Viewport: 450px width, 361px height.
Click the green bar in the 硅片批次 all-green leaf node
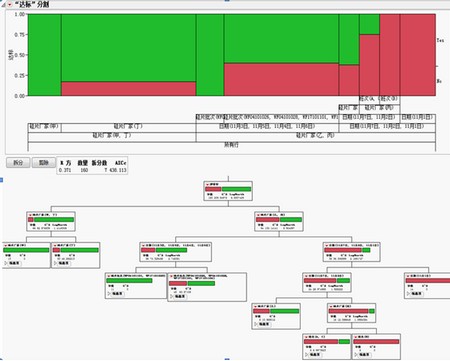click(x=129, y=281)
